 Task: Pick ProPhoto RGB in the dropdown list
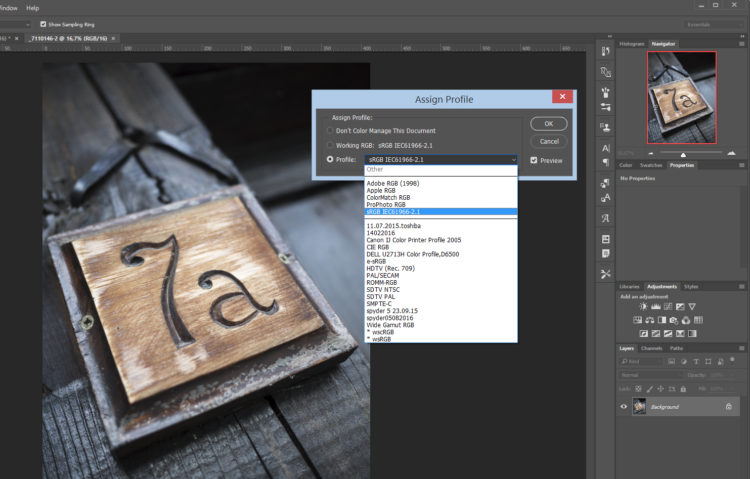click(x=388, y=205)
